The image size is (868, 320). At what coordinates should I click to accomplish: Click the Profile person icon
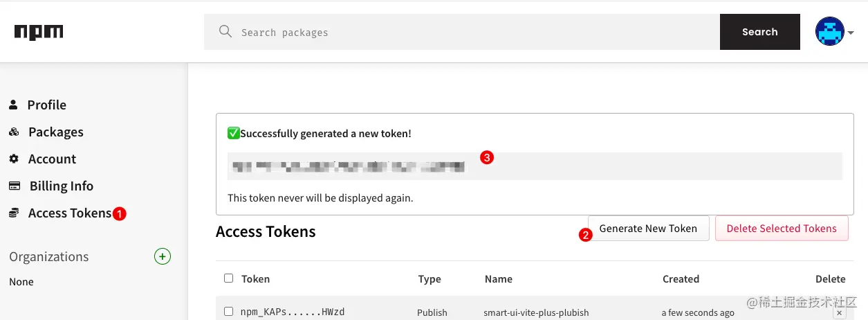pyautogui.click(x=13, y=105)
